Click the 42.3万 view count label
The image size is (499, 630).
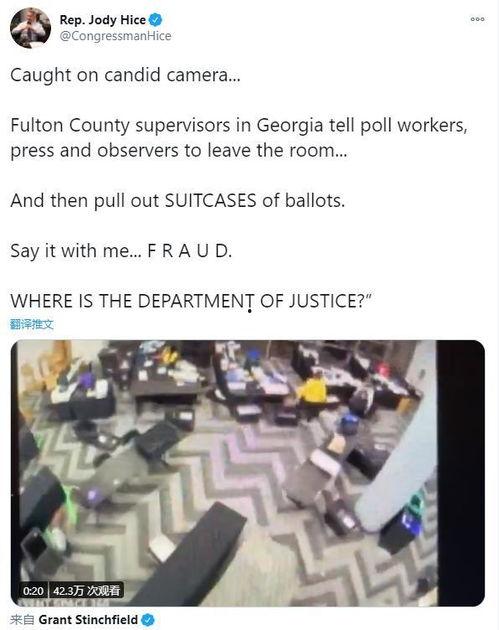click(86, 591)
